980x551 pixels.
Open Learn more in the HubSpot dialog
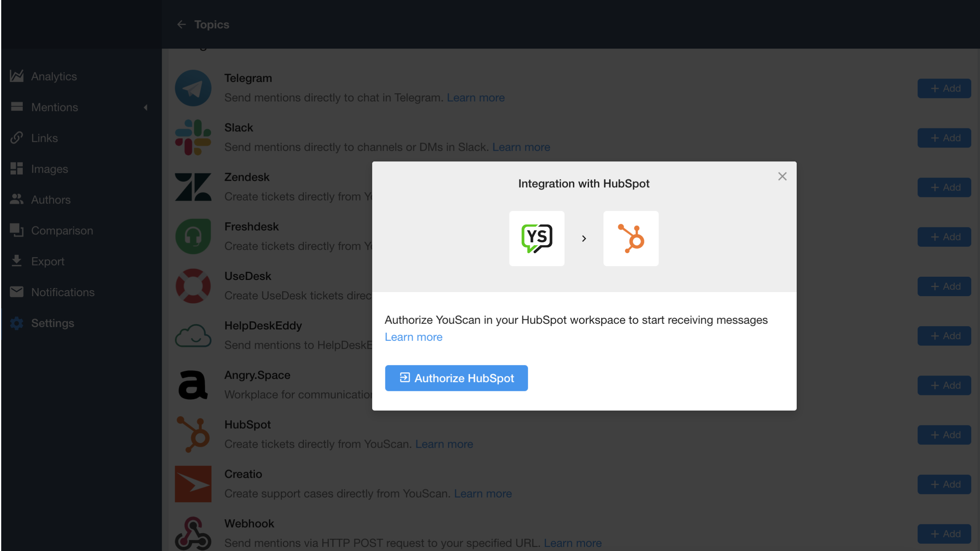tap(413, 337)
